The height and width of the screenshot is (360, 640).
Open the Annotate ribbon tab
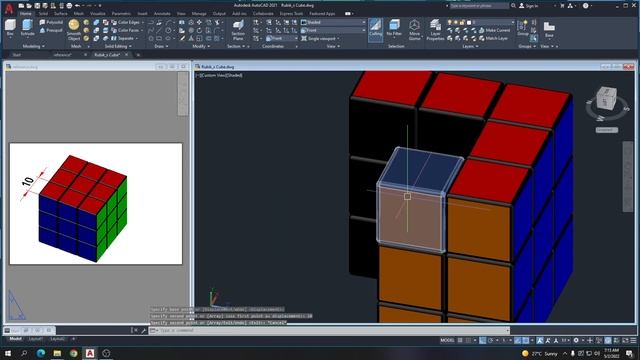pos(162,13)
